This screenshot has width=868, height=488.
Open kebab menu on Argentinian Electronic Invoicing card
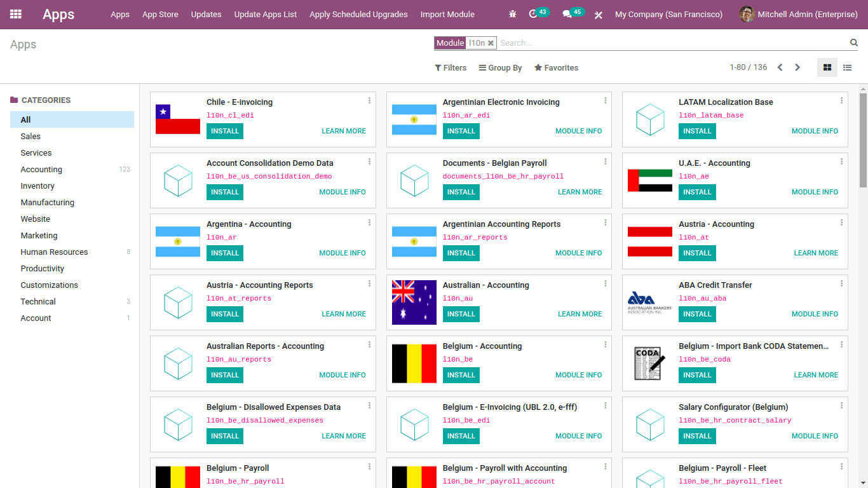(x=606, y=100)
